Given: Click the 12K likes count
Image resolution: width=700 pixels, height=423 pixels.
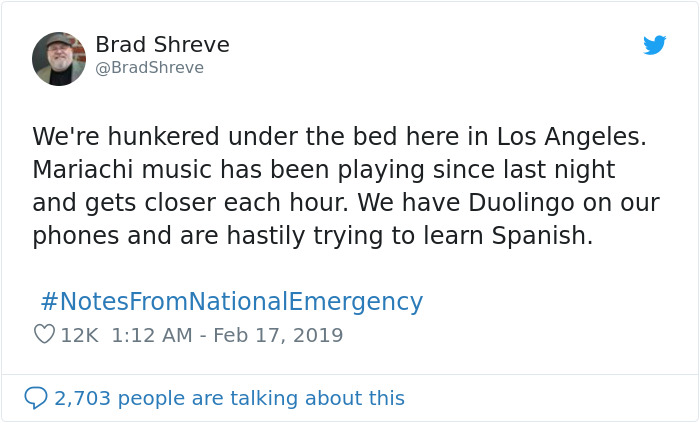Looking at the screenshot, I should (79, 335).
